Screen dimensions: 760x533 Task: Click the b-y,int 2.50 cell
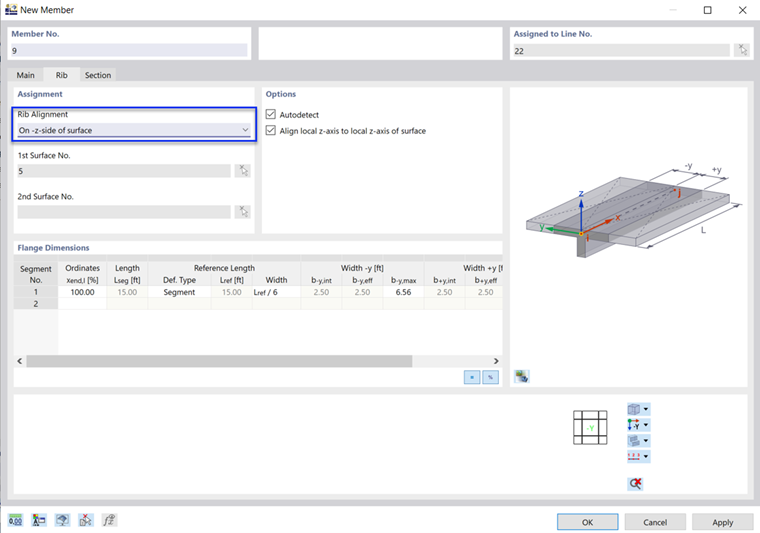click(321, 292)
